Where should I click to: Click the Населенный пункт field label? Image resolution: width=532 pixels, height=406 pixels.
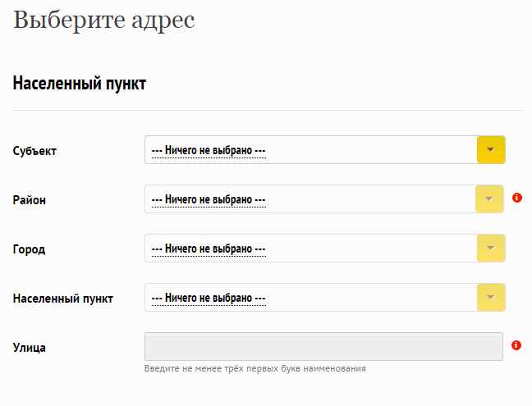pos(62,299)
